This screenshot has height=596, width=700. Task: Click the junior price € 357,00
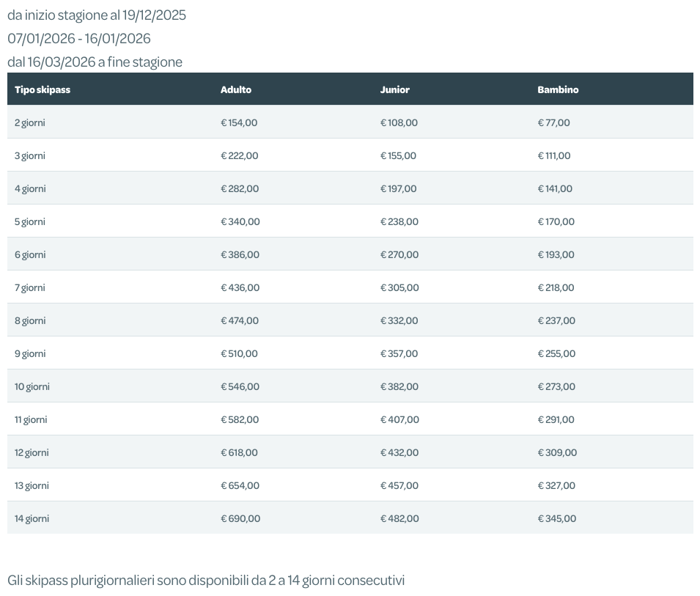pos(399,353)
